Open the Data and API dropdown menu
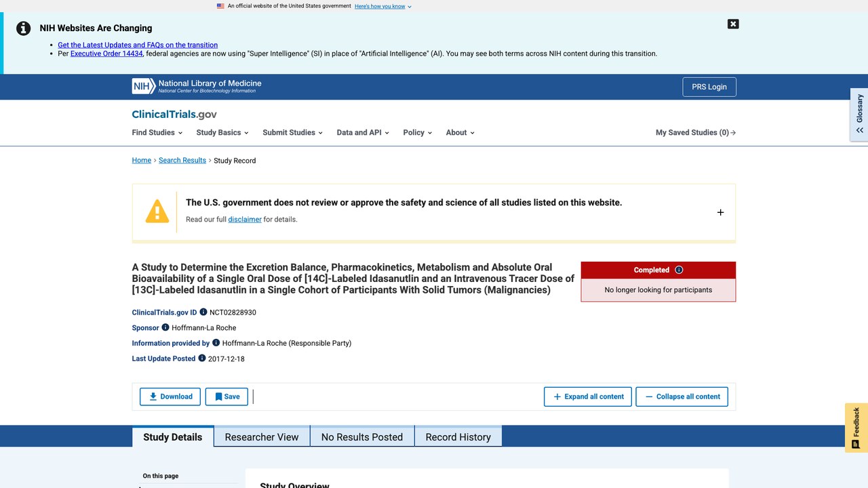Screen dimensions: 868x488 [363, 133]
